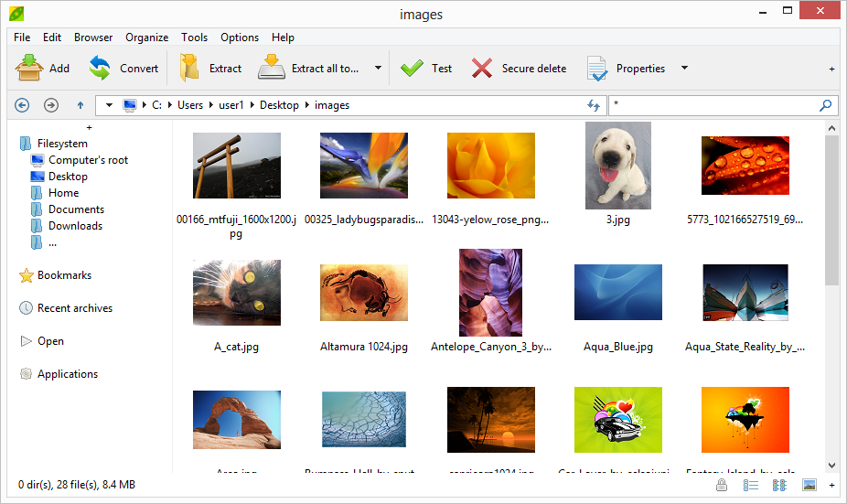
Task: Select the Antelope_Canyon_3 thumbnail
Action: 490,292
